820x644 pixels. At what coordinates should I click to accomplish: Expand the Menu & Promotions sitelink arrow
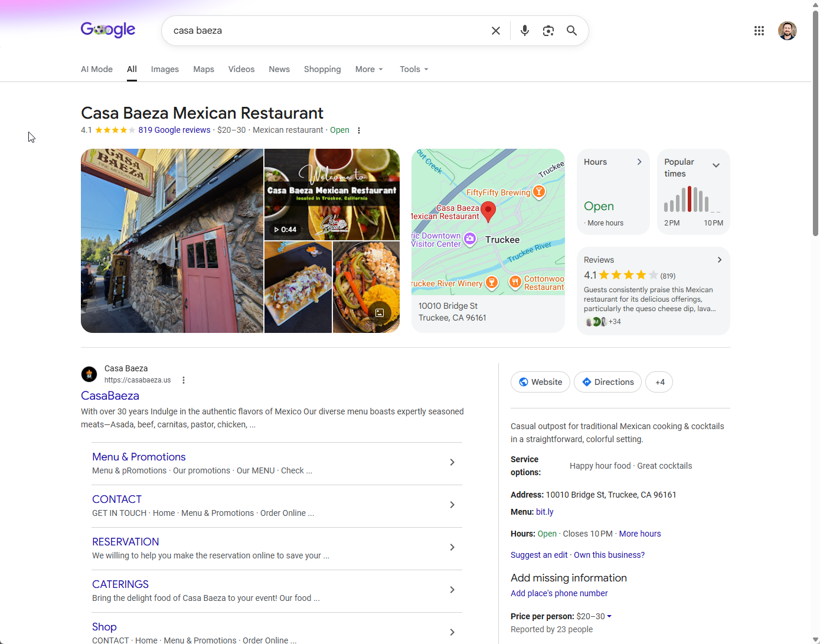tap(452, 462)
